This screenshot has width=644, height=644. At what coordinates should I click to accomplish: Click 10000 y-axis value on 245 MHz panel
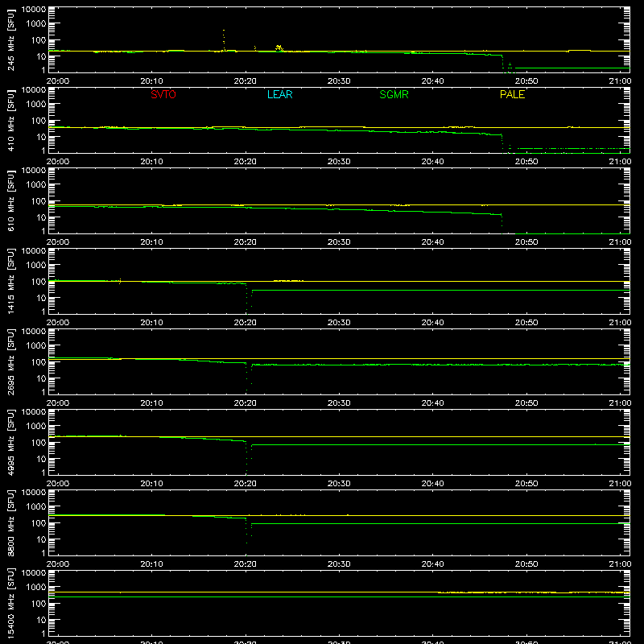(x=34, y=10)
